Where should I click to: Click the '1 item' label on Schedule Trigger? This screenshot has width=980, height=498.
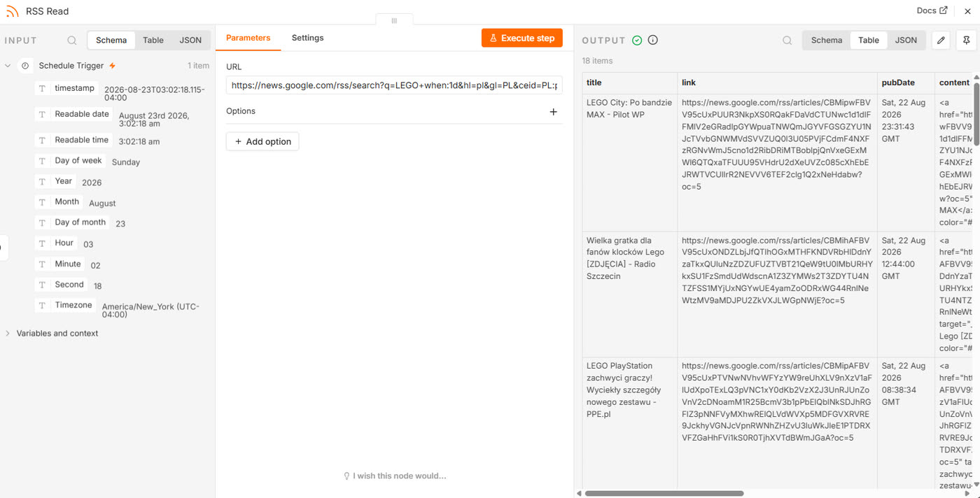[198, 66]
